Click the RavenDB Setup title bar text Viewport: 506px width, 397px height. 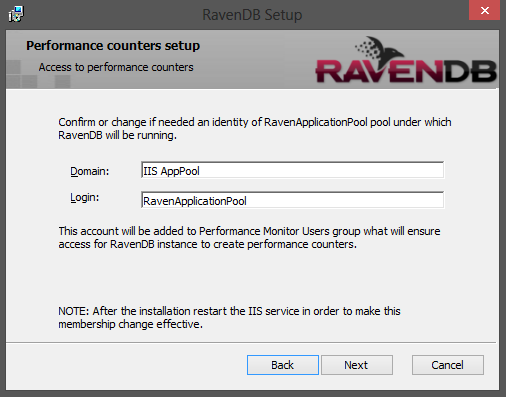pyautogui.click(x=252, y=15)
